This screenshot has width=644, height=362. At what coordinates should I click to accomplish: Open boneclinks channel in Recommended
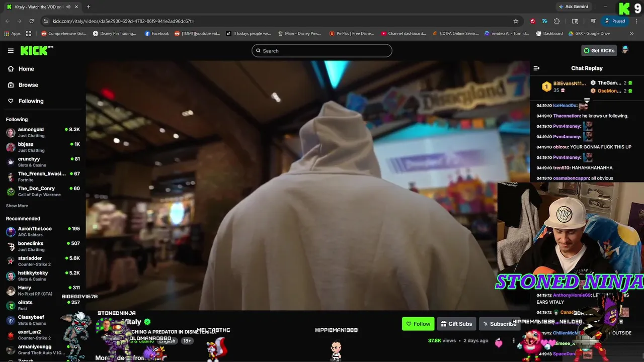43,246
